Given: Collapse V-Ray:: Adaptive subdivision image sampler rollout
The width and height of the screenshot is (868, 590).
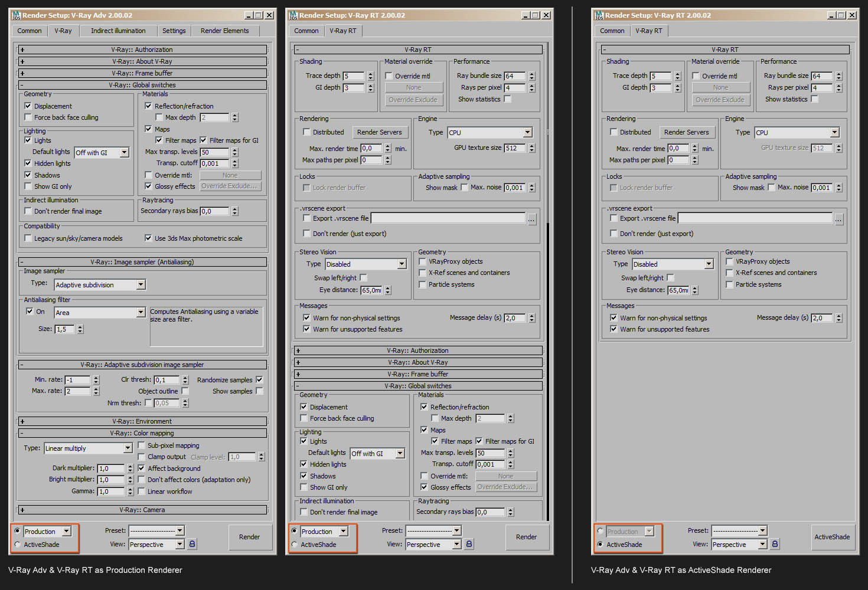Looking at the screenshot, I should [142, 365].
